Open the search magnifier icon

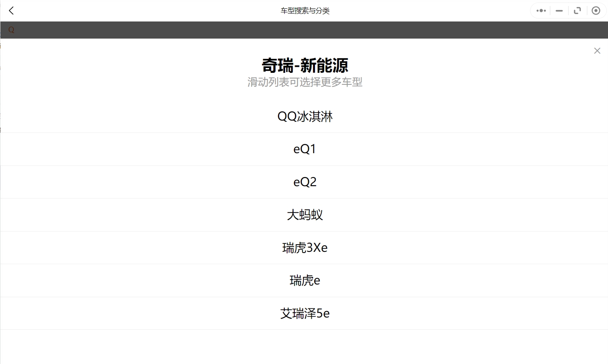(11, 30)
